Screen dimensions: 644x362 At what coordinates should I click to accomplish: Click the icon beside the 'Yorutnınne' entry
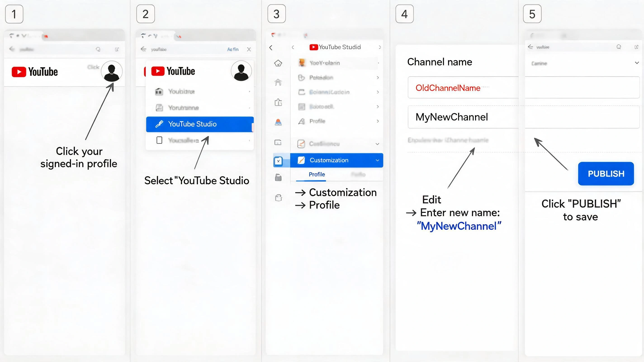[x=159, y=108]
